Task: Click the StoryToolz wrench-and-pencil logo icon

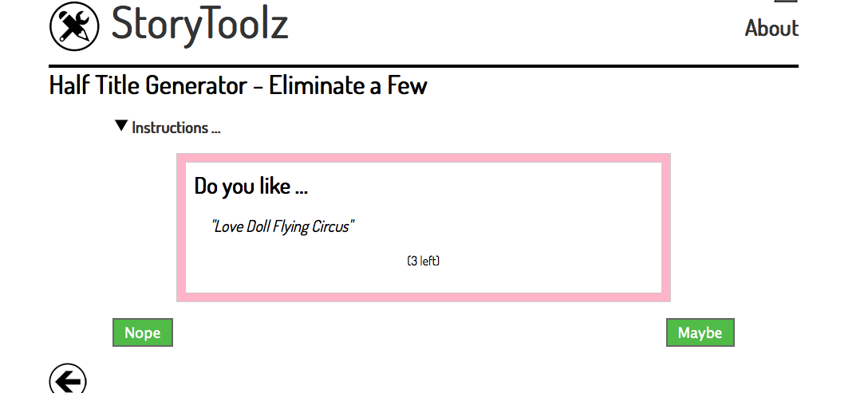Action: click(x=74, y=26)
